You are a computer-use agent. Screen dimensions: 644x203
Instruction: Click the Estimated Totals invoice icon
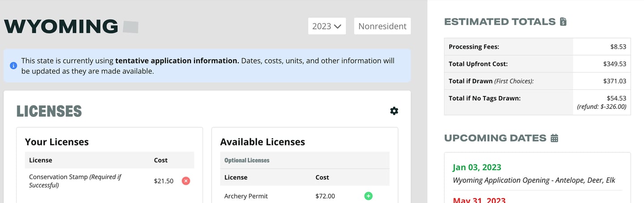coord(563,22)
